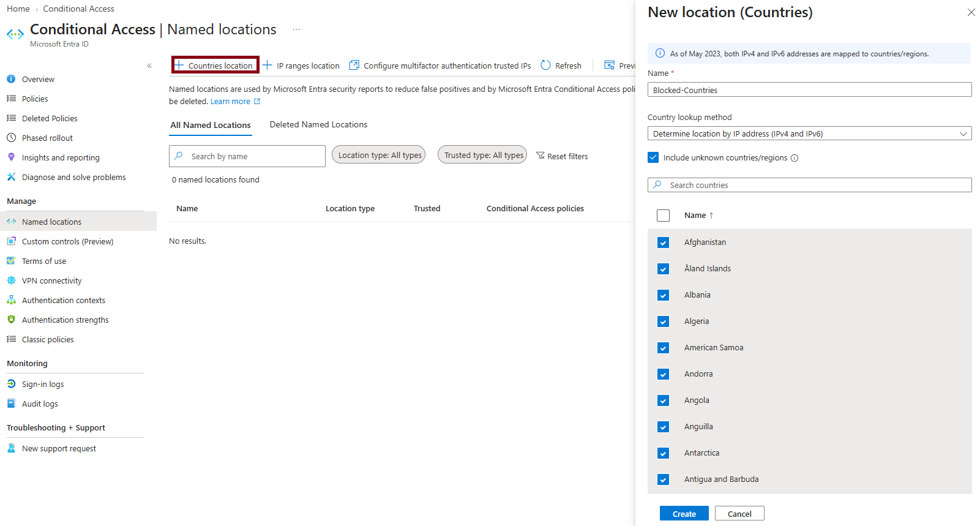This screenshot has height=526, width=980.
Task: Click the Create button
Action: [x=684, y=514]
